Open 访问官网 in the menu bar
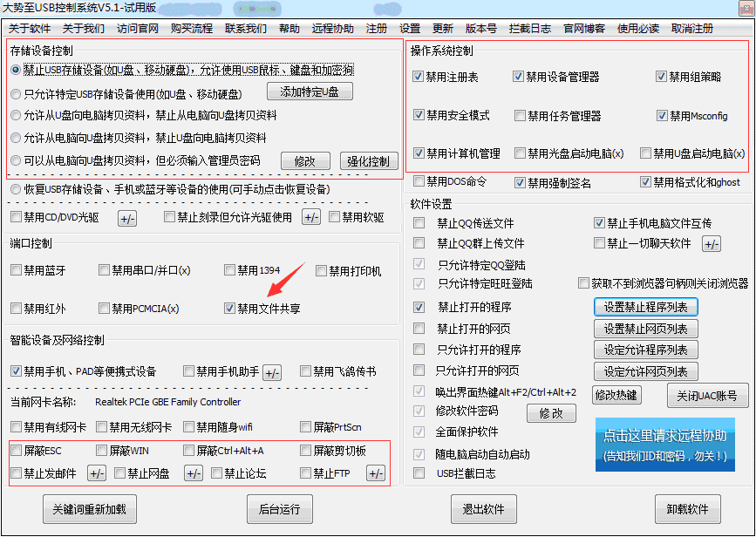The image size is (756, 537). pyautogui.click(x=138, y=29)
